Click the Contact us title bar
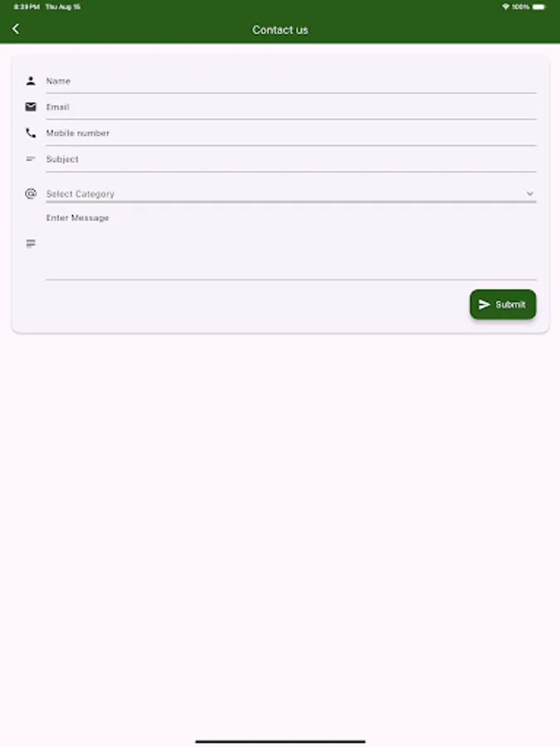The width and height of the screenshot is (560, 747). pos(280,29)
